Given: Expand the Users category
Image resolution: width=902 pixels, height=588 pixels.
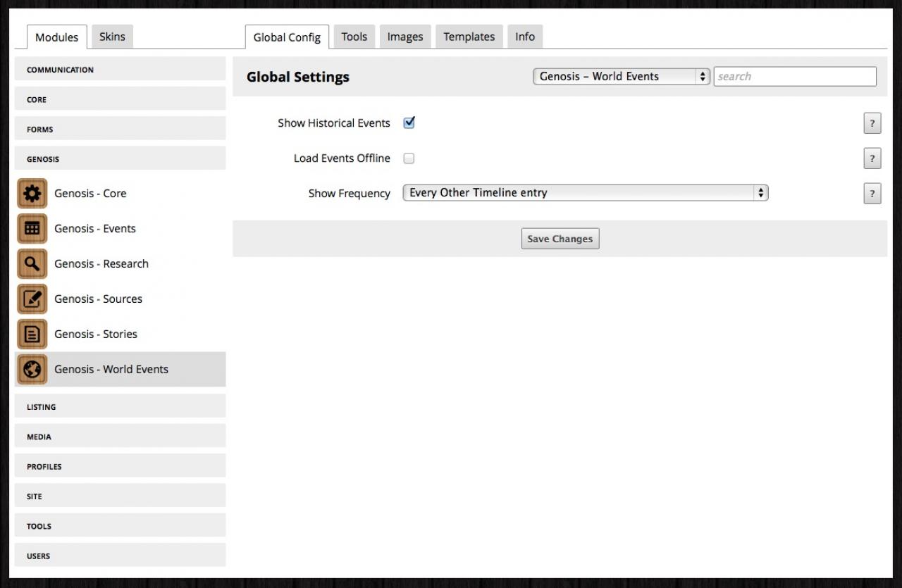Looking at the screenshot, I should 120,556.
